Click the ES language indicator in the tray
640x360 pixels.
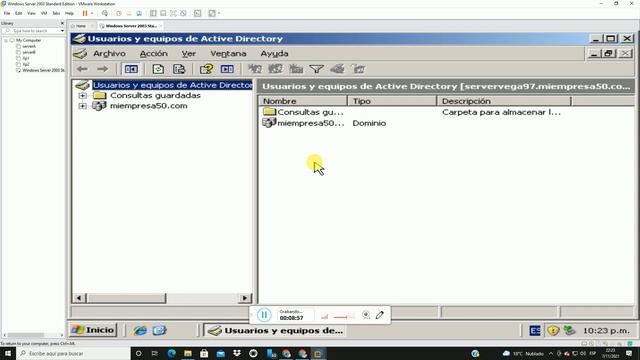point(535,330)
